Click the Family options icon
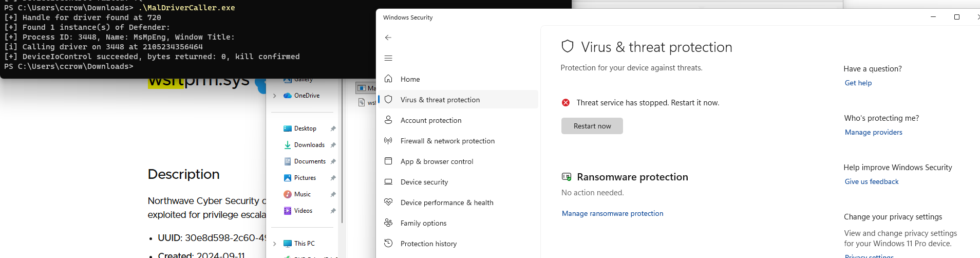The width and height of the screenshot is (980, 258). [x=388, y=223]
